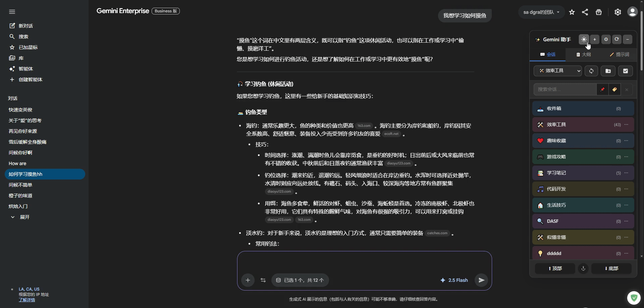This screenshot has width=644, height=308.
Task: Jump to 底部 of the conversation
Action: [611, 268]
